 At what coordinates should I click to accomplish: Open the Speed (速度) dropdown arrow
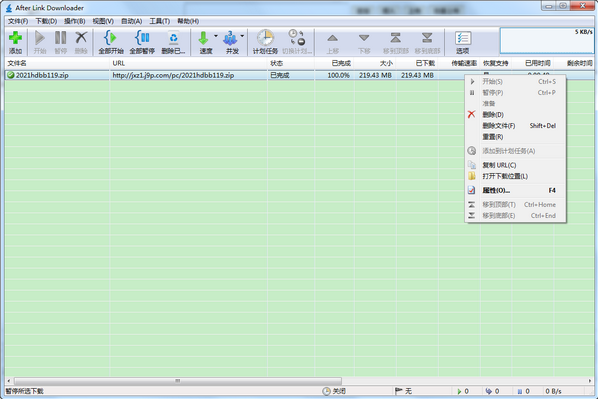(x=216, y=36)
